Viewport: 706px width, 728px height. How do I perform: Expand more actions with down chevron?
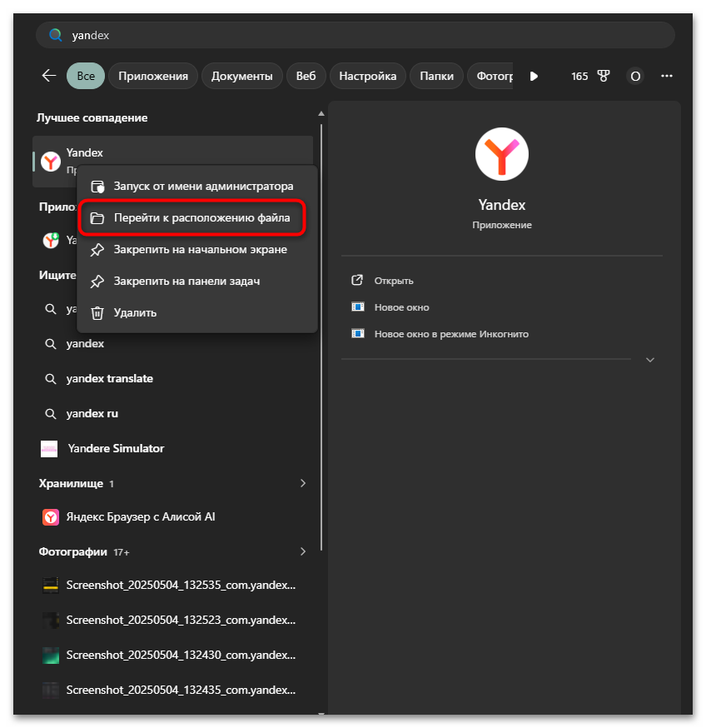[x=650, y=360]
